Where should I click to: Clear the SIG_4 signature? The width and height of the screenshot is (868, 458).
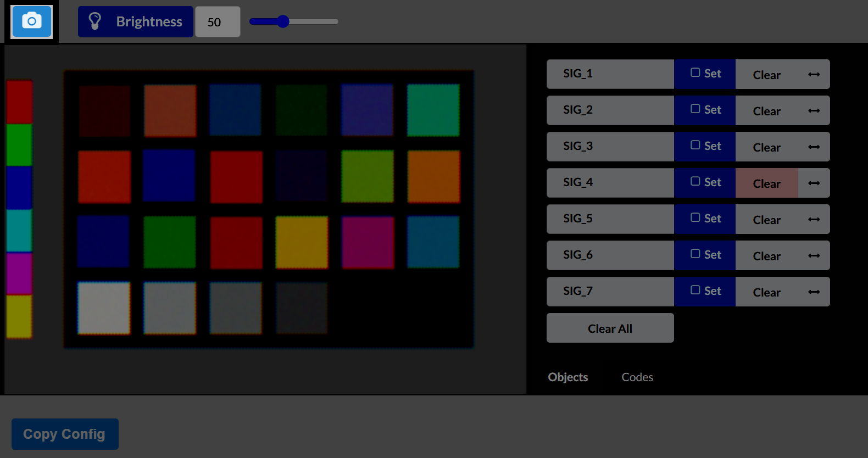click(x=766, y=183)
